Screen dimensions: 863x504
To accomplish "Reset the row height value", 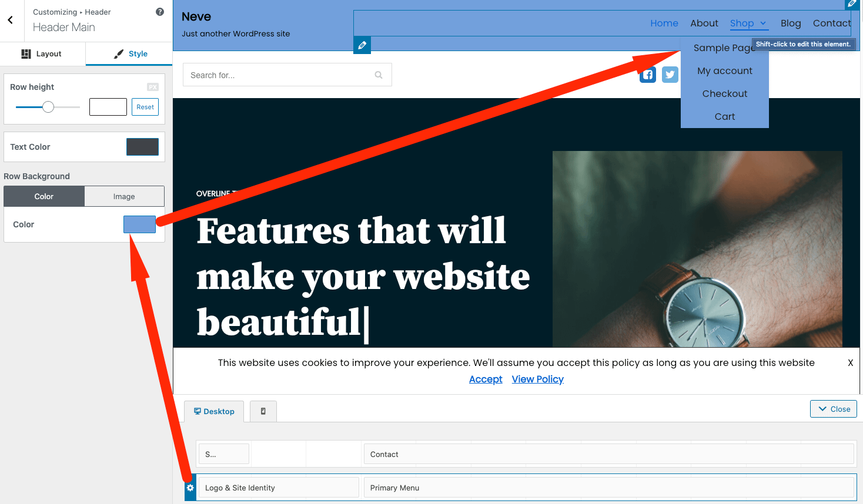I will point(145,107).
